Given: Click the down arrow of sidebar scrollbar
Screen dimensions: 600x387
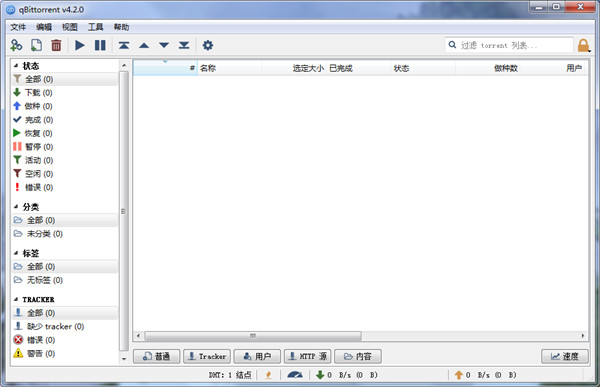Looking at the screenshot, I should (x=124, y=359).
